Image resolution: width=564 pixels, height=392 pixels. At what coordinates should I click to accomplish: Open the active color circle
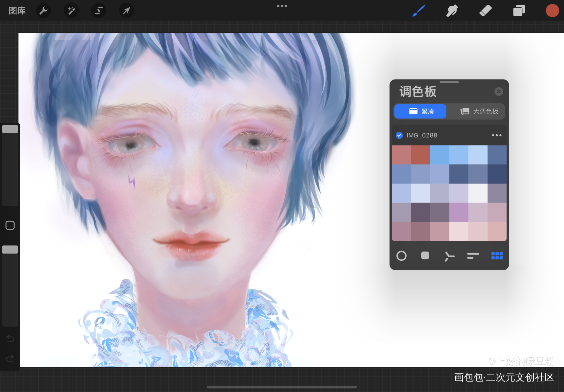[x=552, y=11]
